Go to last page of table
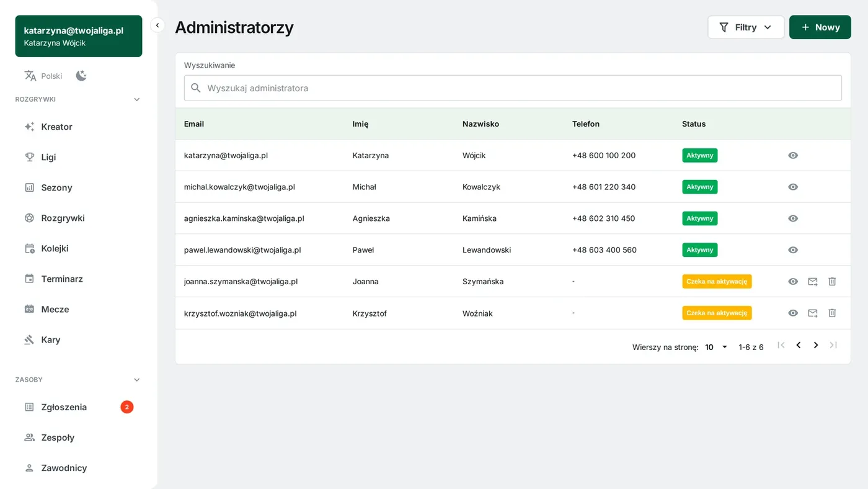This screenshot has width=868, height=489. pyautogui.click(x=833, y=345)
